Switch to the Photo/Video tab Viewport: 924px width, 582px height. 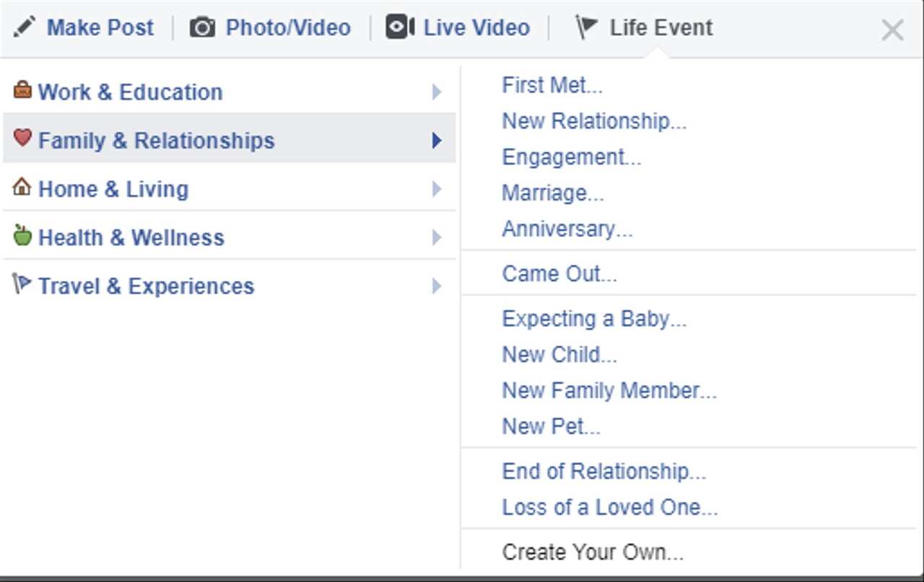(287, 27)
